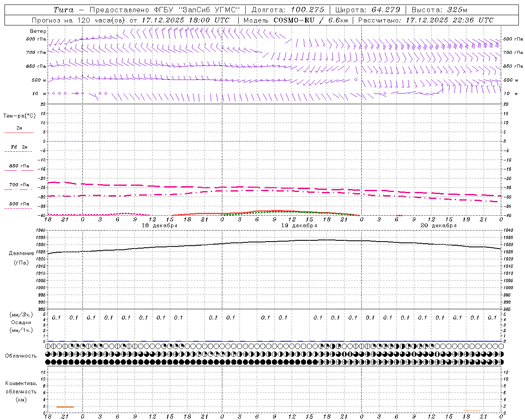This screenshot has width=525, height=420.
Task: Click the date label "20 декабря"
Action: tap(438, 226)
